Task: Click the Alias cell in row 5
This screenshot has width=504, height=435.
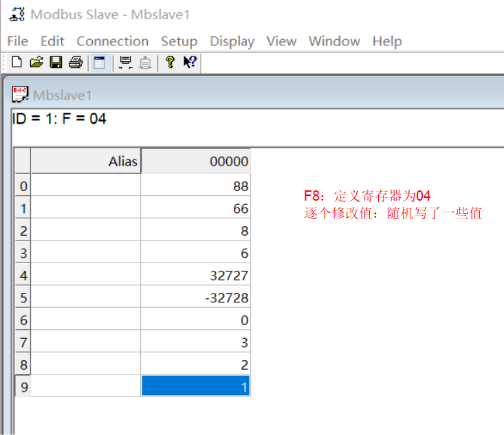Action: [x=86, y=297]
